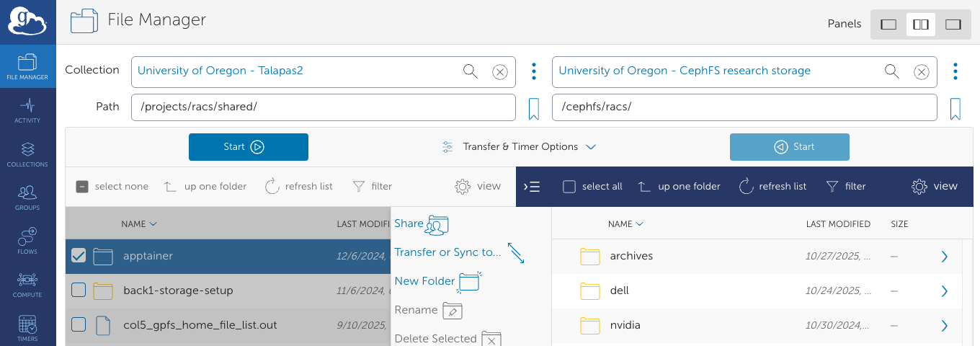
Task: Expand Transfer & Timer Options
Action: click(520, 147)
